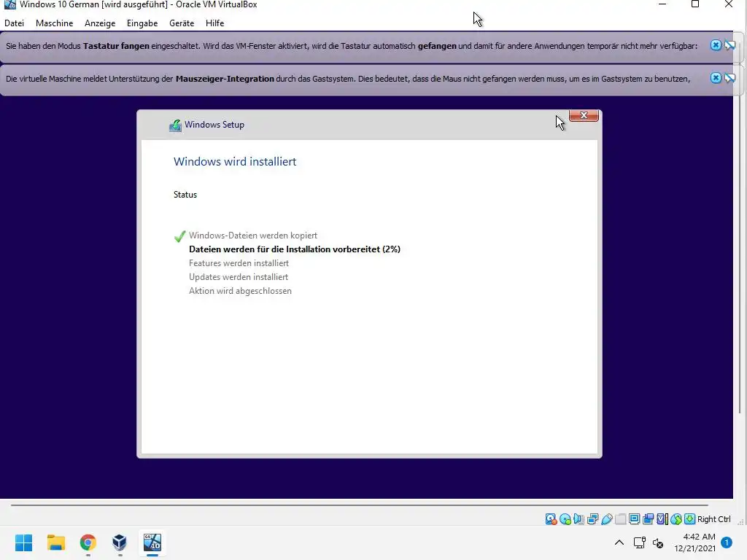Screen dimensions: 747x560
Task: Click the recording status icon
Action: click(648, 519)
